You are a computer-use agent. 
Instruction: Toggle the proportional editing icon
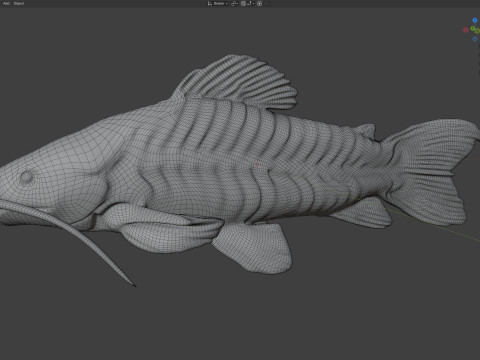[x=259, y=4]
